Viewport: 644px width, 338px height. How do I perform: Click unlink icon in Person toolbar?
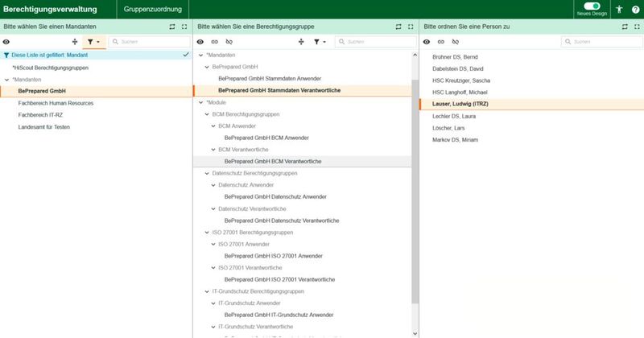pyautogui.click(x=456, y=42)
